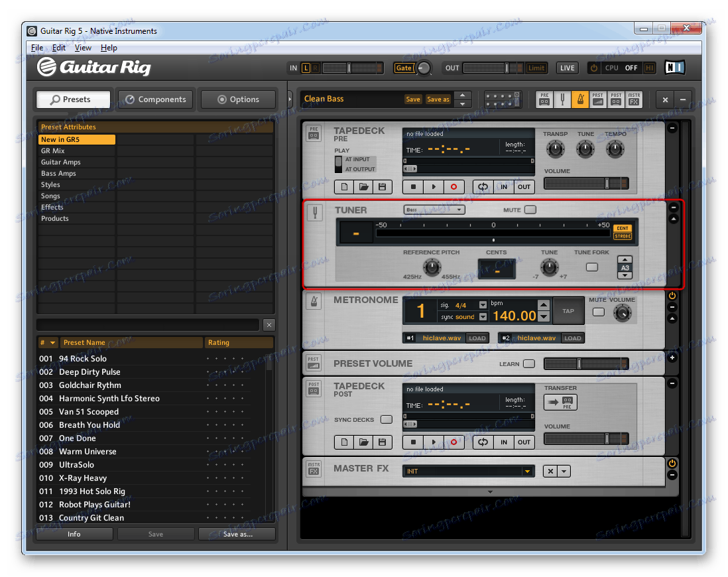Toggle the Tuner Mute checkbox
The height and width of the screenshot is (577, 728).
[530, 210]
